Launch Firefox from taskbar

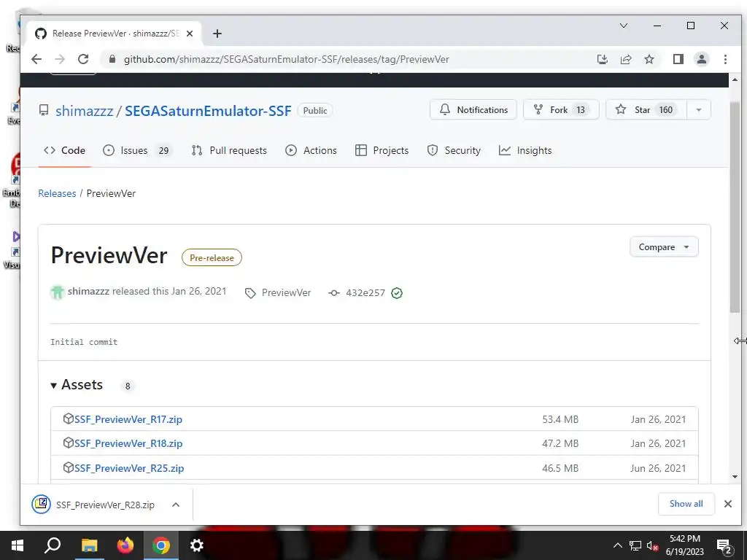(x=125, y=545)
